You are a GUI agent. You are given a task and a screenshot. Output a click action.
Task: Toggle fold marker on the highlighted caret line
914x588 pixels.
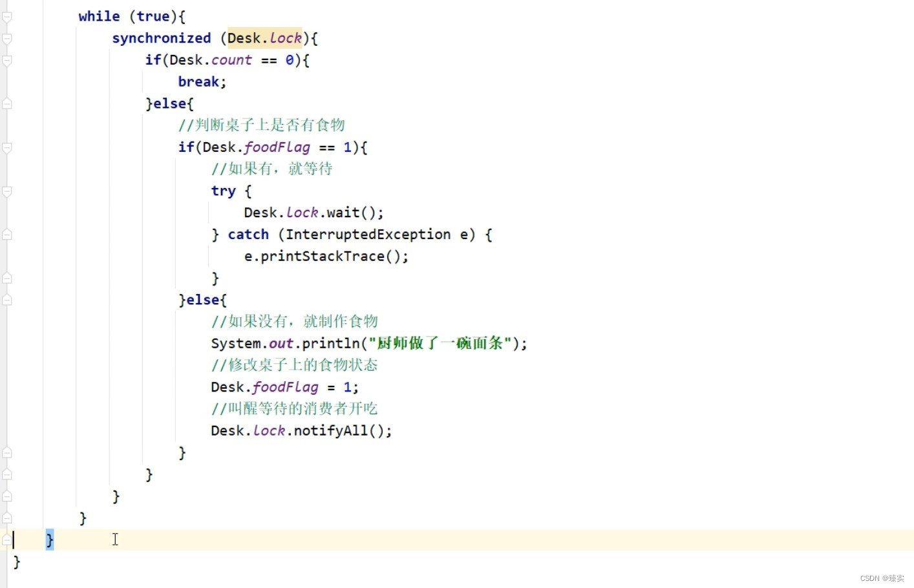[x=7, y=540]
